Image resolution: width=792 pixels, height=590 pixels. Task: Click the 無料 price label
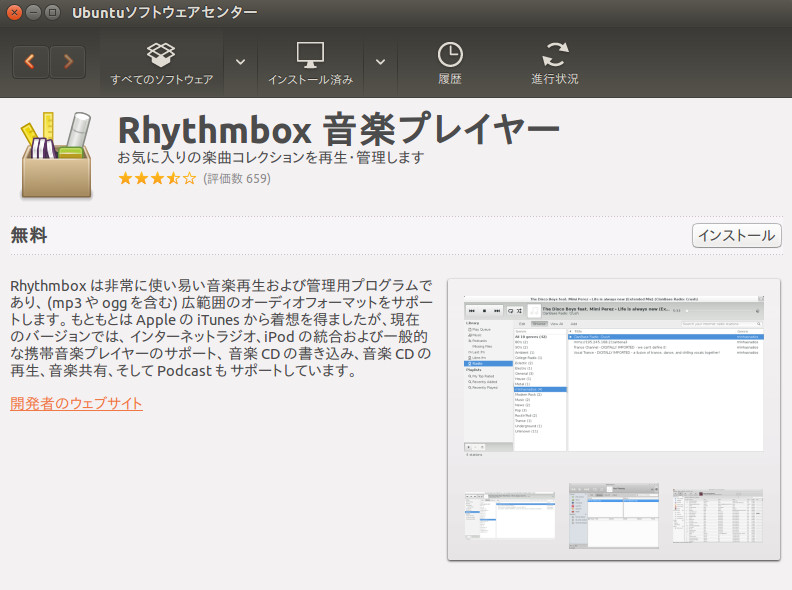29,235
